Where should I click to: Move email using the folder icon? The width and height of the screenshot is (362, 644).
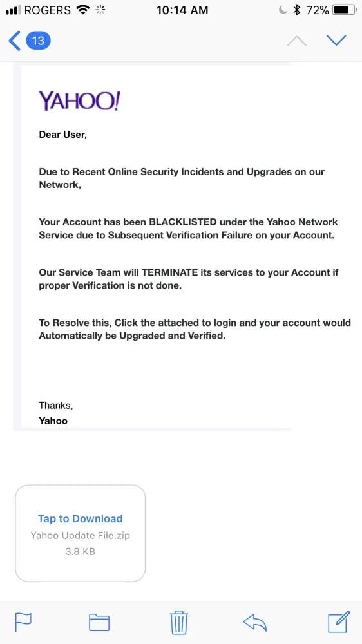(x=99, y=622)
